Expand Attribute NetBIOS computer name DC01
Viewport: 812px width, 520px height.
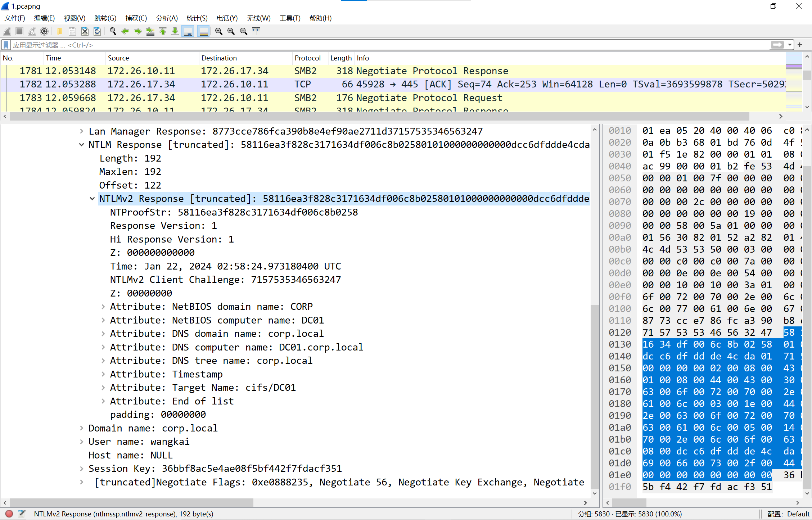click(103, 320)
